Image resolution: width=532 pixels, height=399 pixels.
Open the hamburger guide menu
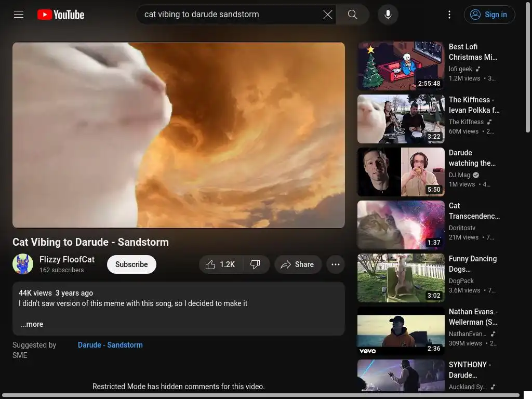tap(19, 15)
